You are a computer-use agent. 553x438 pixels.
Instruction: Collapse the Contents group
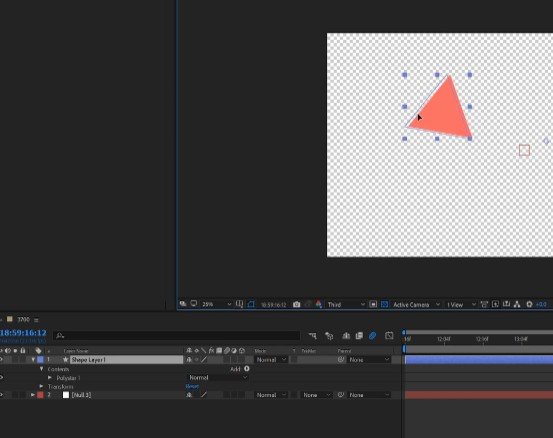(41, 369)
